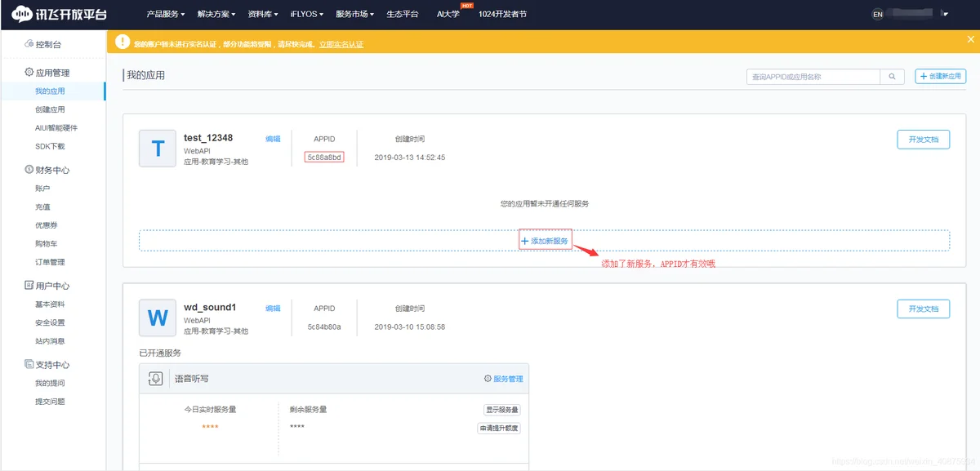Expand the iFLYOS dropdown menu
Image resolution: width=980 pixels, height=471 pixels.
307,14
